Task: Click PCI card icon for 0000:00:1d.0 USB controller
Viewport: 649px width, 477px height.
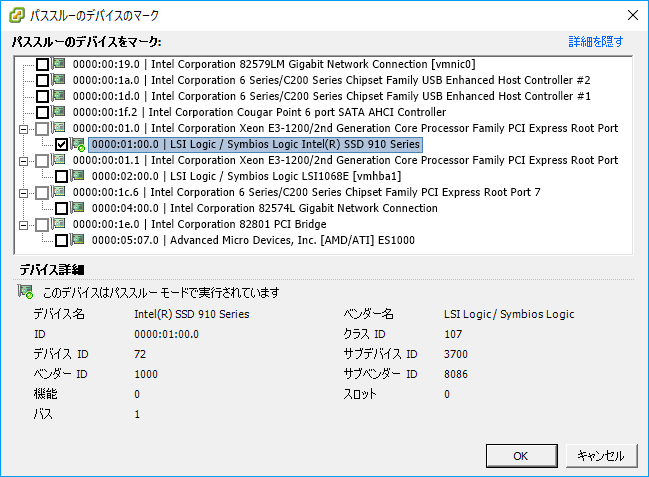Action: (x=58, y=95)
